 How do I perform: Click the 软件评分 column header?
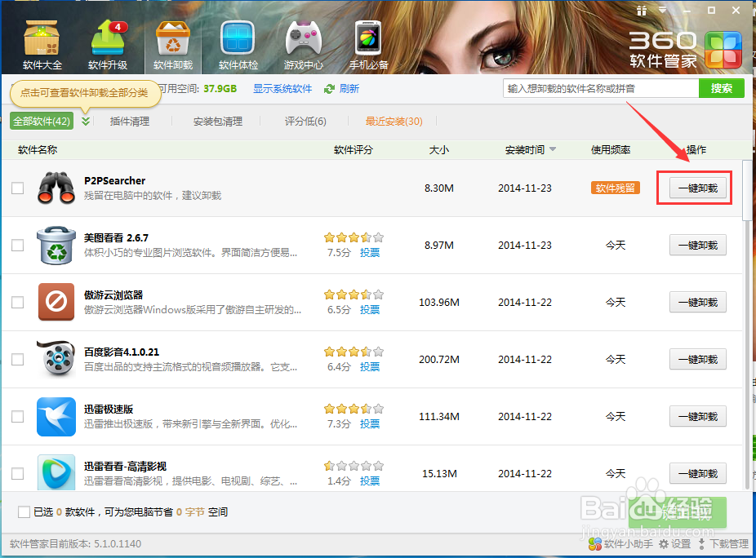pyautogui.click(x=354, y=150)
